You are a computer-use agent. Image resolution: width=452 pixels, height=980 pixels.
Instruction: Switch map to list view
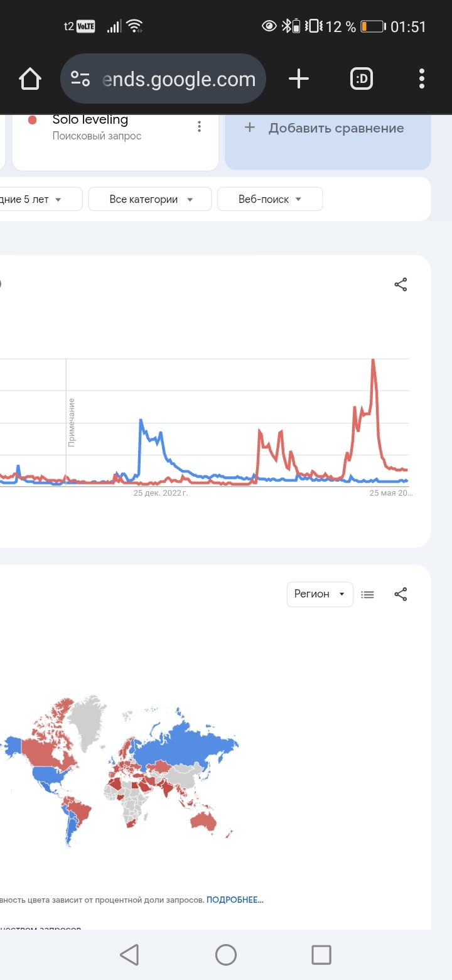pos(368,594)
